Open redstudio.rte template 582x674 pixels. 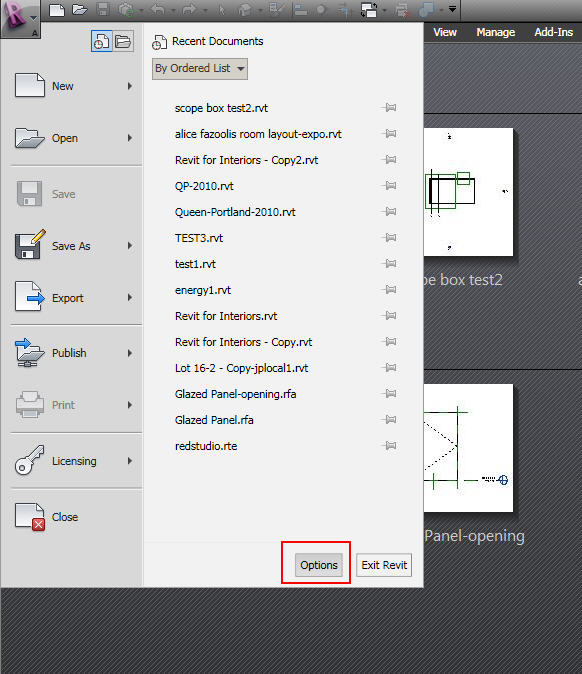pyautogui.click(x=206, y=446)
